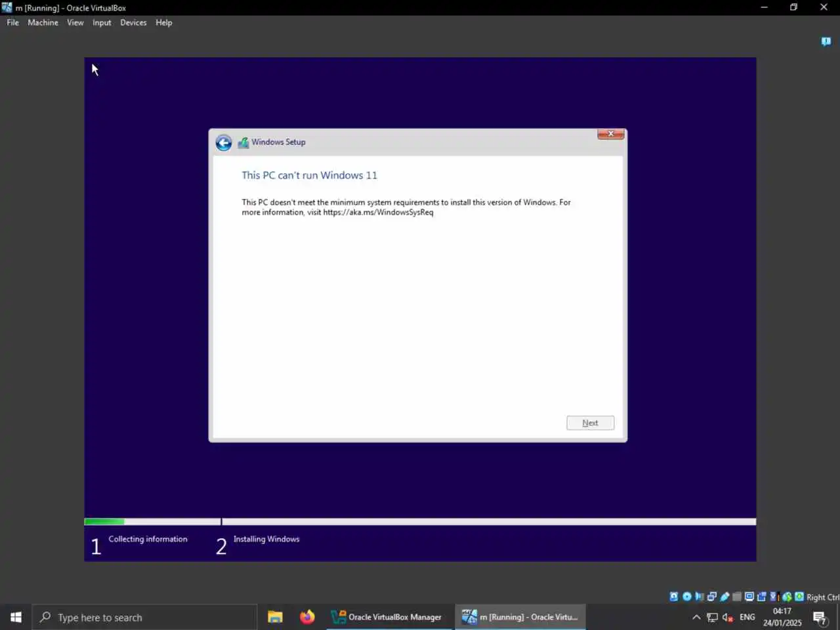Open the Devices menu
The image size is (840, 630).
coord(133,22)
